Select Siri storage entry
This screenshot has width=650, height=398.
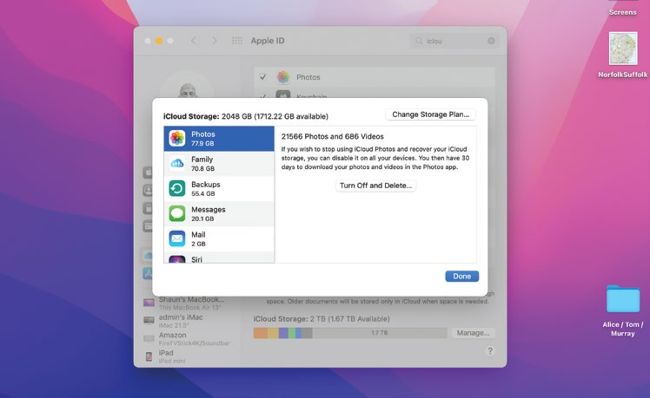pyautogui.click(x=219, y=258)
